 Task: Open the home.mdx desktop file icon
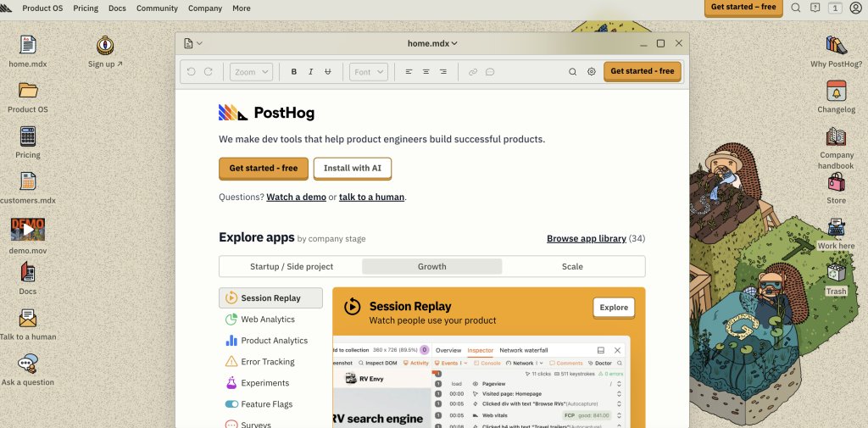tap(28, 46)
